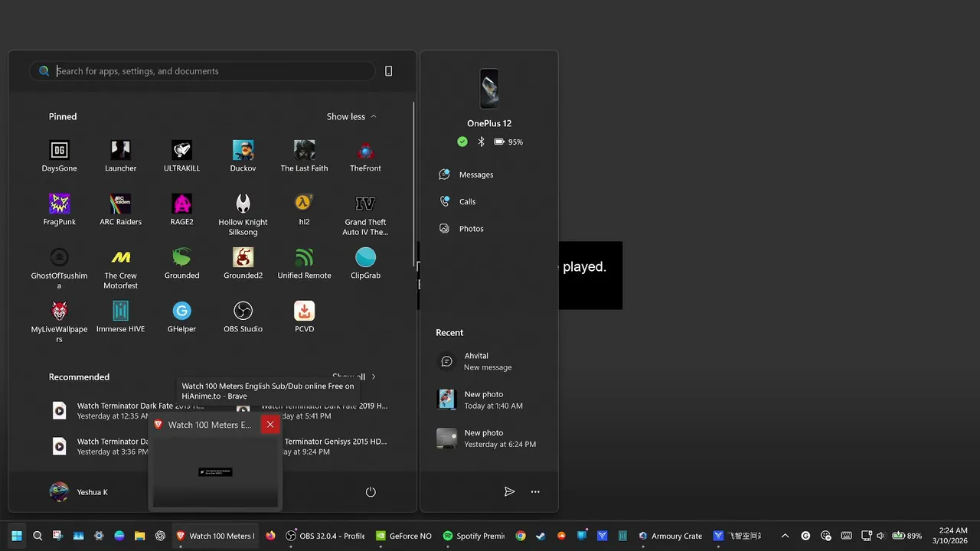Launch Grounded pinned game
Screen dimensions: 980x551
181,263
